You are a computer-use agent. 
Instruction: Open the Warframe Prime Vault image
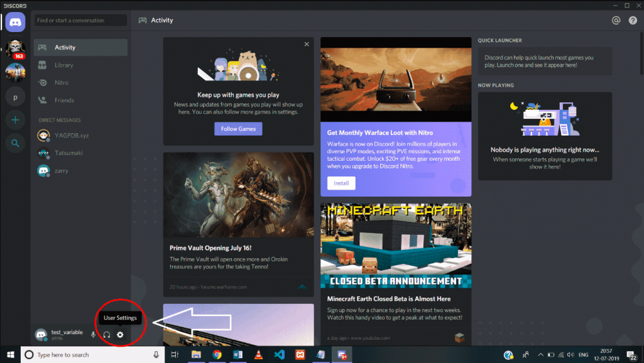pos(238,195)
